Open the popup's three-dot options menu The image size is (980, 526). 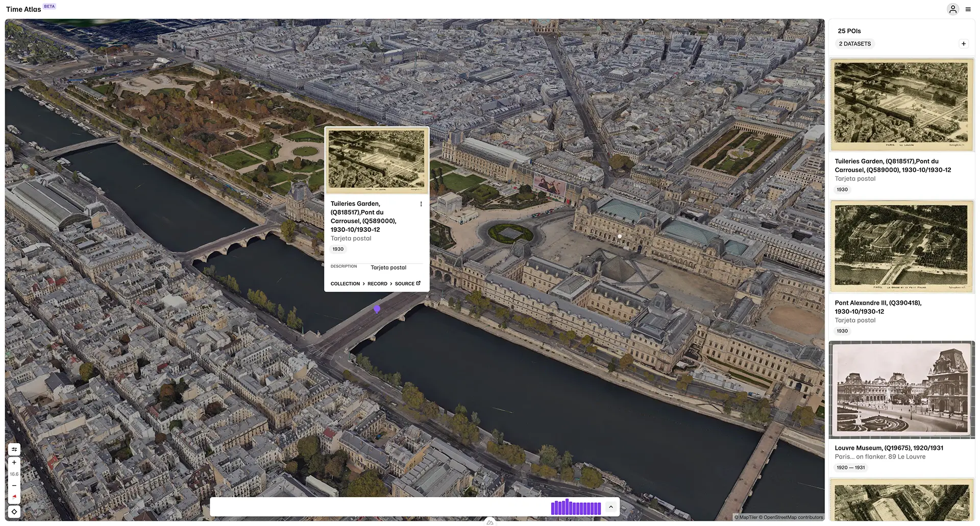point(421,204)
